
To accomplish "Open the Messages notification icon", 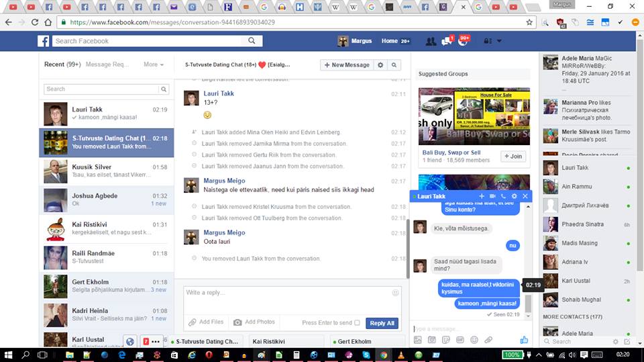I will (x=447, y=41).
